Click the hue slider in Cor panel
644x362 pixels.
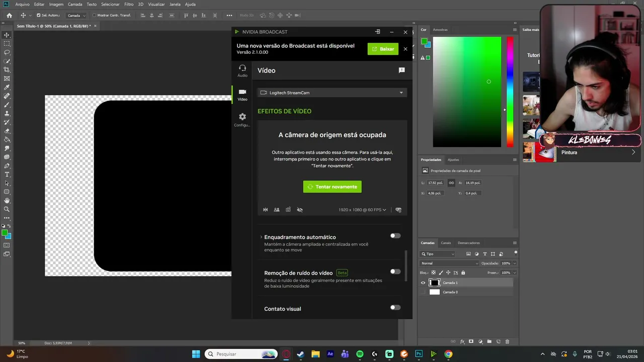tap(510, 92)
